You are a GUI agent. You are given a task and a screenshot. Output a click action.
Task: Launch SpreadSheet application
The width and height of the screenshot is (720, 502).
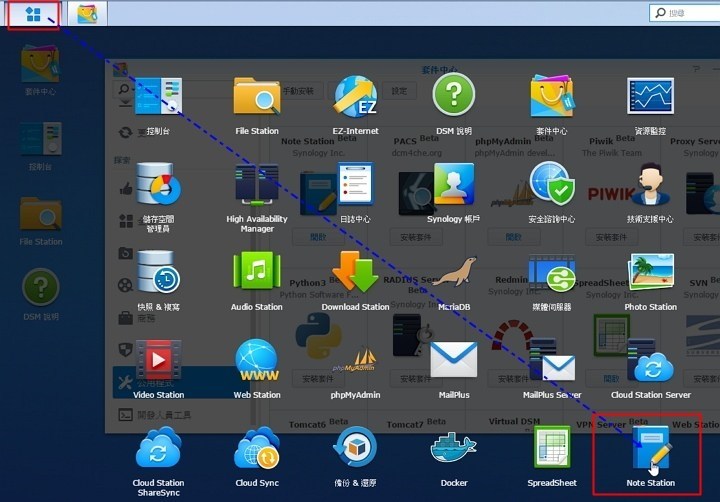click(552, 450)
